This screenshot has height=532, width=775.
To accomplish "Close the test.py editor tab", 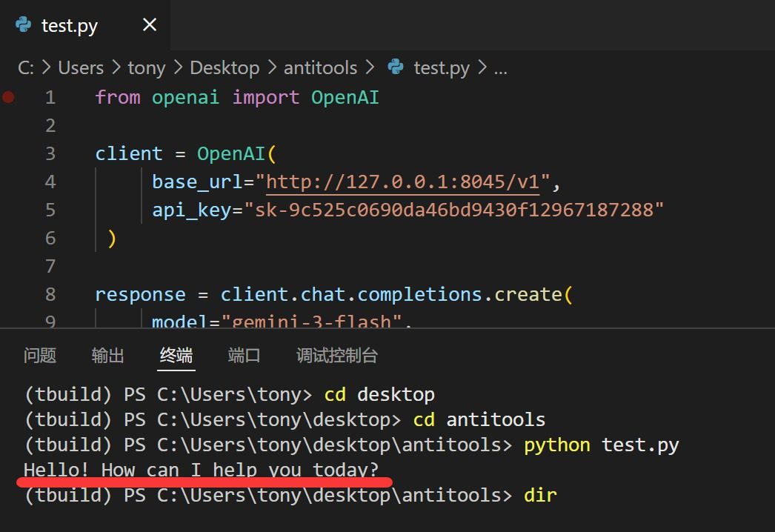I will click(150, 25).
